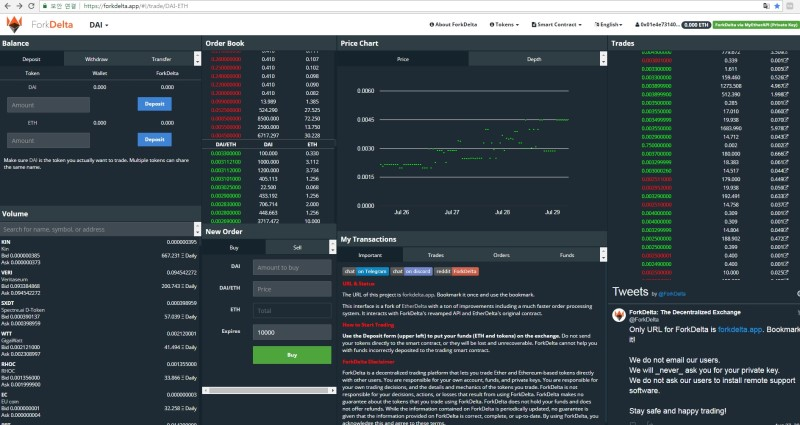This screenshot has height=425, width=800.
Task: Go back with the browser back arrow
Action: point(7,6)
